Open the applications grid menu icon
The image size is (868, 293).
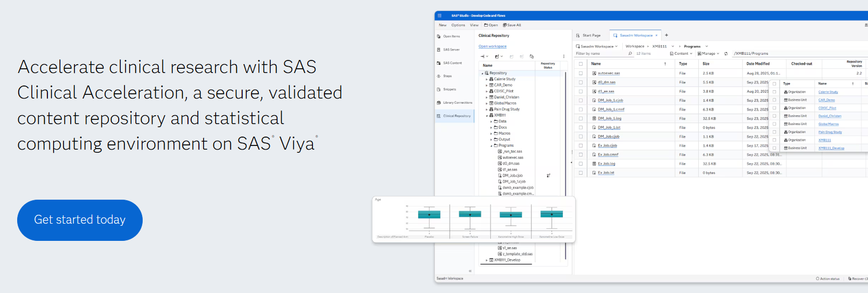pos(439,16)
